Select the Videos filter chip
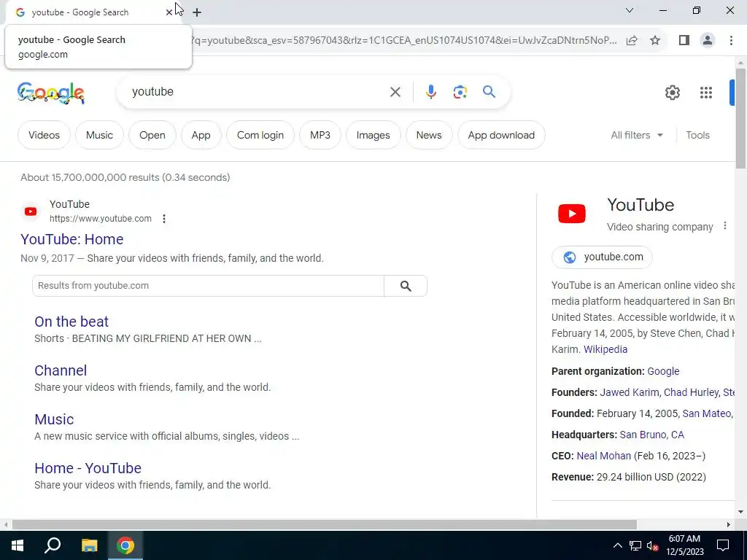The height and width of the screenshot is (560, 747). click(44, 135)
